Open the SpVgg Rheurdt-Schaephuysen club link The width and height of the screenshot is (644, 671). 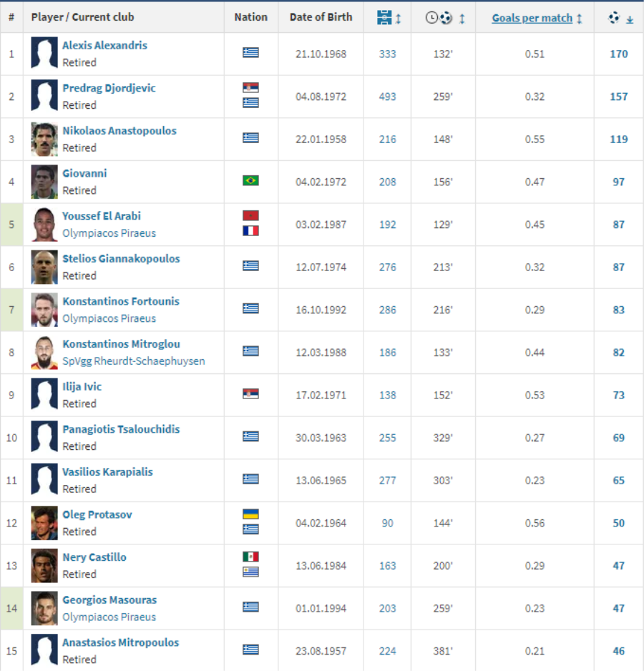[133, 361]
